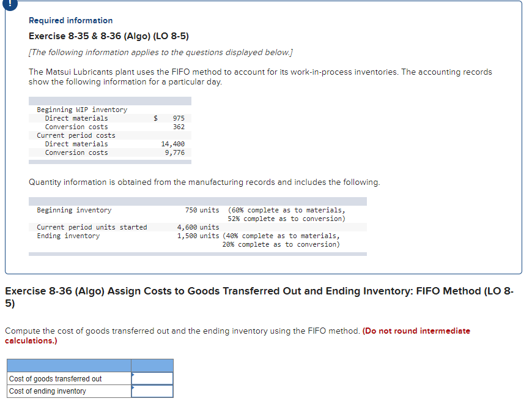The image size is (532, 401).
Task: Click the Exercise 8-36 (Algo) section heading
Action: 183,291
